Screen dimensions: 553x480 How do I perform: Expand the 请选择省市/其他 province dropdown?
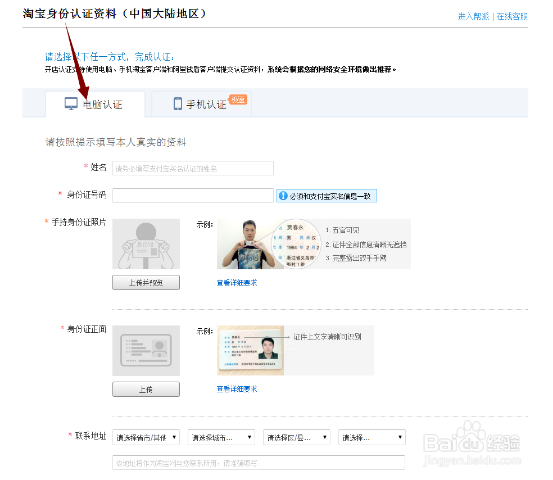(x=146, y=437)
